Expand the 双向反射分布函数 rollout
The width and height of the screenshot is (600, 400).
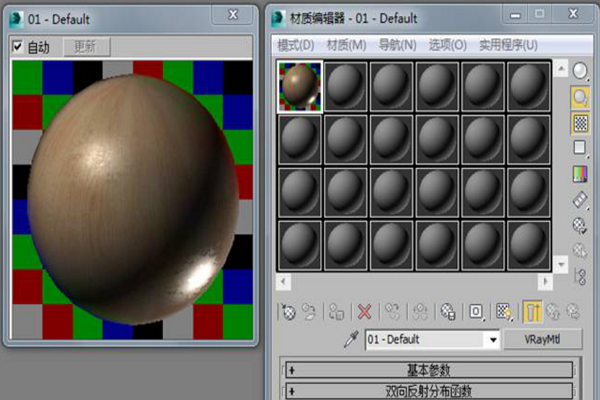(429, 391)
